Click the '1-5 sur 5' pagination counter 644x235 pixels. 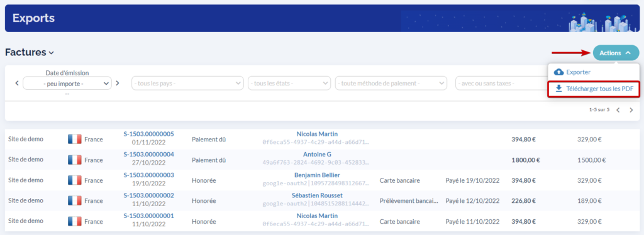(x=599, y=110)
